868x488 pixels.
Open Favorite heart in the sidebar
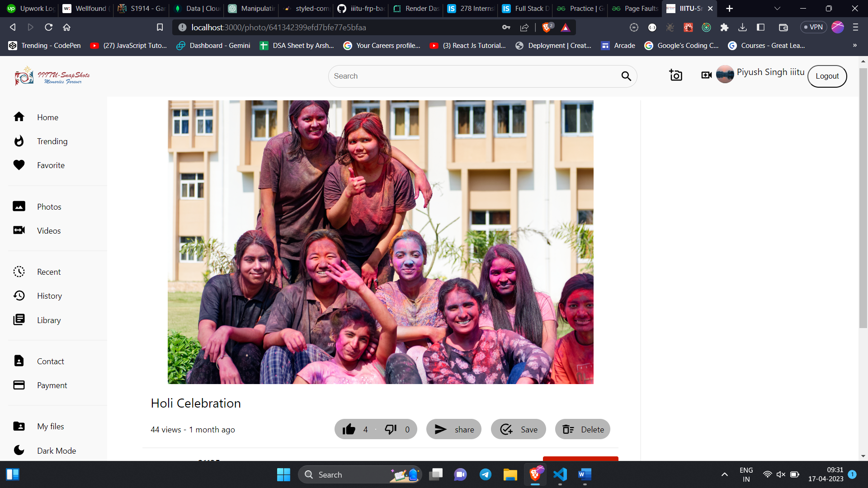coord(51,165)
